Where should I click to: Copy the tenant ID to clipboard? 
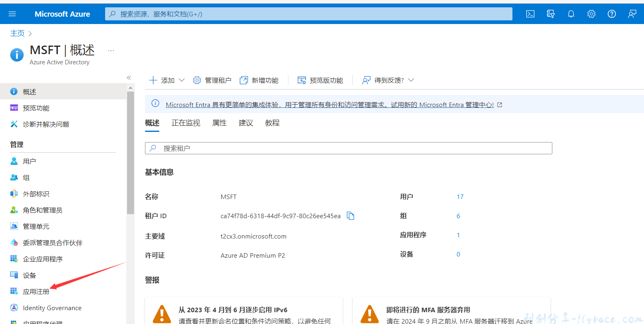click(350, 216)
